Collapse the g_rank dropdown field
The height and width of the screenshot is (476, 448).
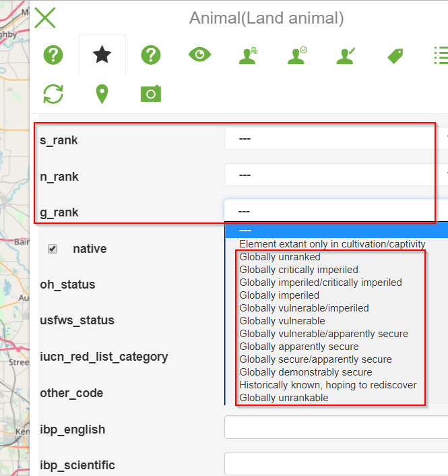tap(336, 210)
